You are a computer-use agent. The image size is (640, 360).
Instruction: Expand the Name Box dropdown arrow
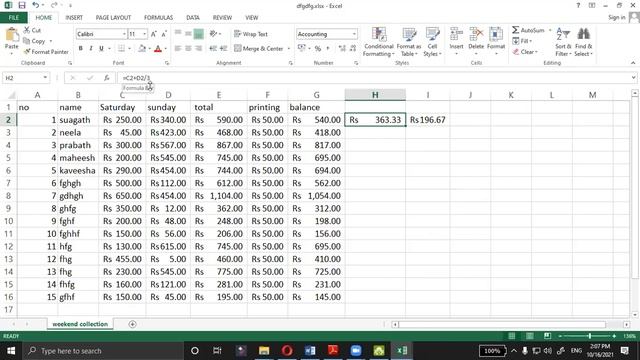click(45, 78)
